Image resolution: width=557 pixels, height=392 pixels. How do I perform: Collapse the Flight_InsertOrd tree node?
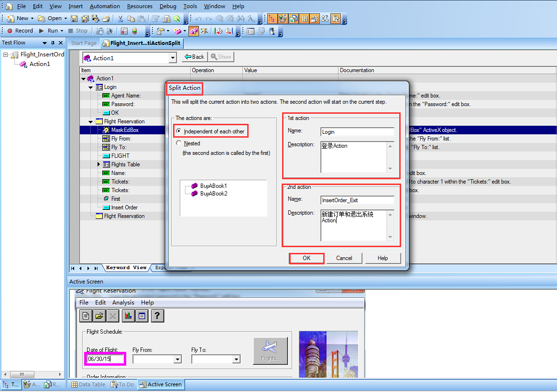[x=5, y=54]
